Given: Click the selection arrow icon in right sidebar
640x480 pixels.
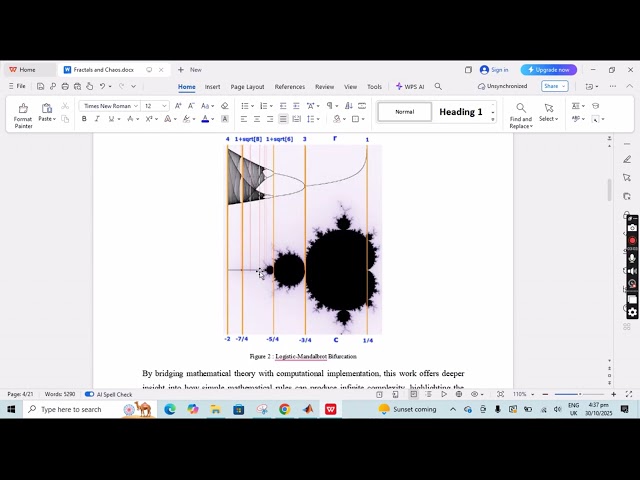Looking at the screenshot, I should [627, 178].
